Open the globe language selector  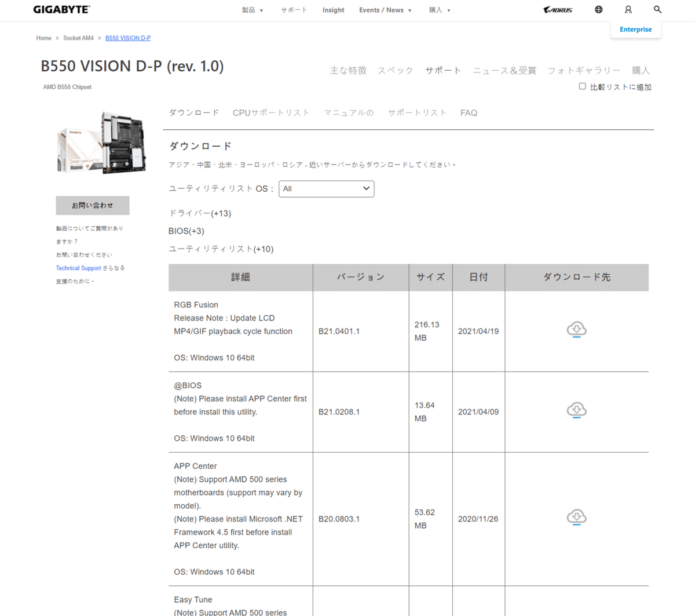coord(599,10)
